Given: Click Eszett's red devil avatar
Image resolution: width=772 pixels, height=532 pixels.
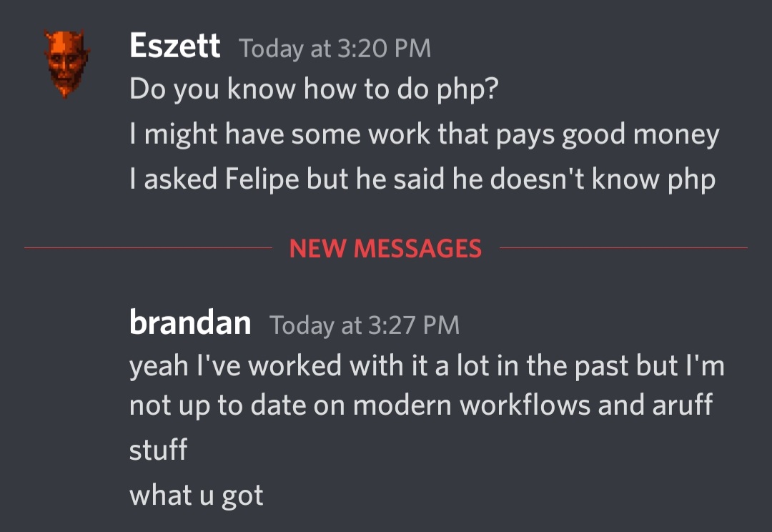Looking at the screenshot, I should click(63, 64).
